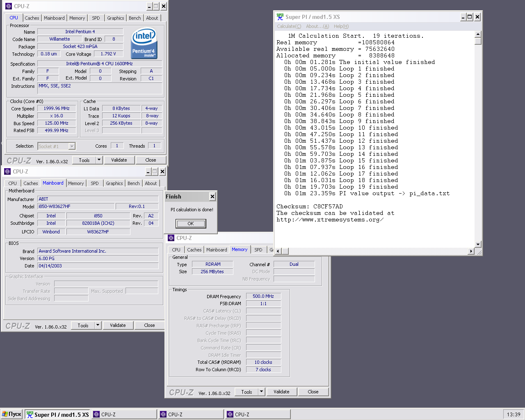Screen dimensions: 525x420
Task: Click the motherboard model i850-W83627HF field
Action: tap(76, 206)
